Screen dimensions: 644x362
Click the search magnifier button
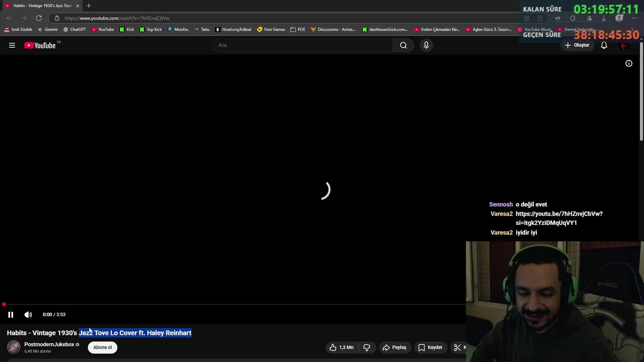click(x=404, y=45)
